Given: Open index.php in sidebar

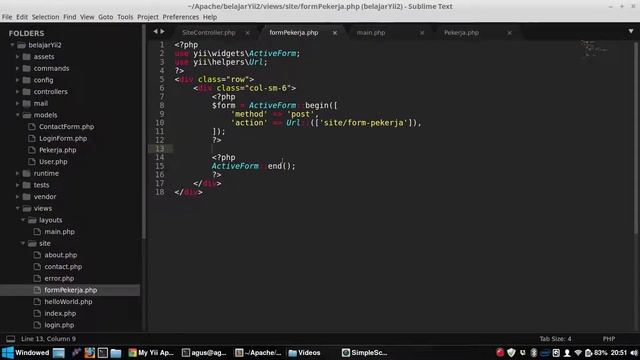Looking at the screenshot, I should click(60, 313).
